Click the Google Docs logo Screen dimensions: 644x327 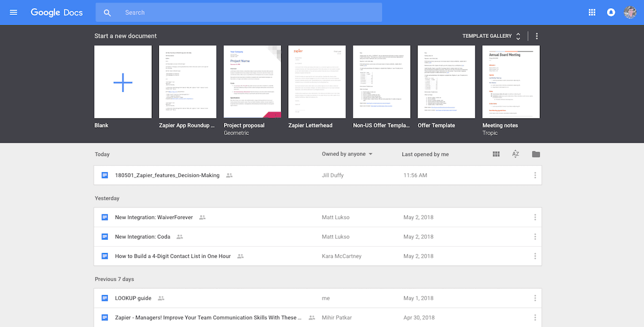tap(57, 12)
